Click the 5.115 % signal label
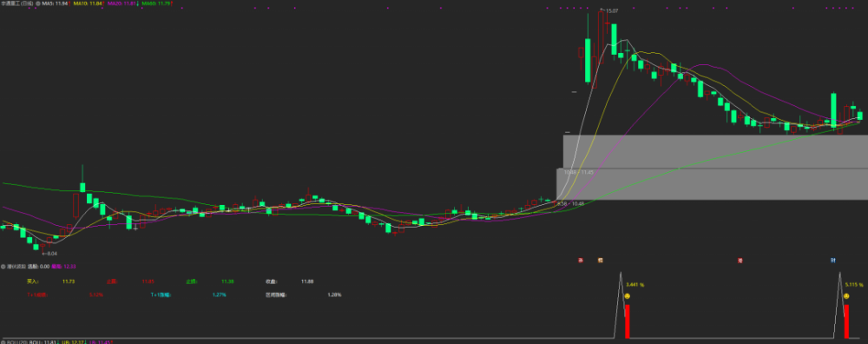This screenshot has height=344, width=868. 854,285
